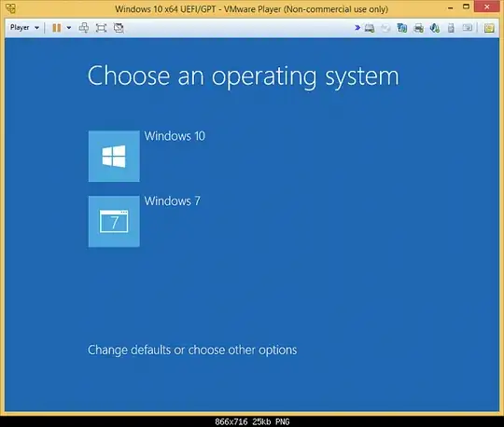
Task: Maximize the VMware Player window
Action: tap(466, 7)
